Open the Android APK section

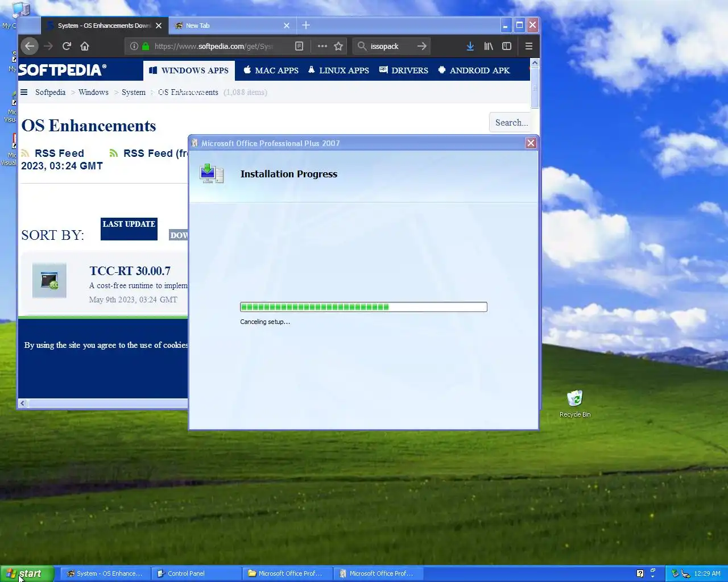point(474,70)
